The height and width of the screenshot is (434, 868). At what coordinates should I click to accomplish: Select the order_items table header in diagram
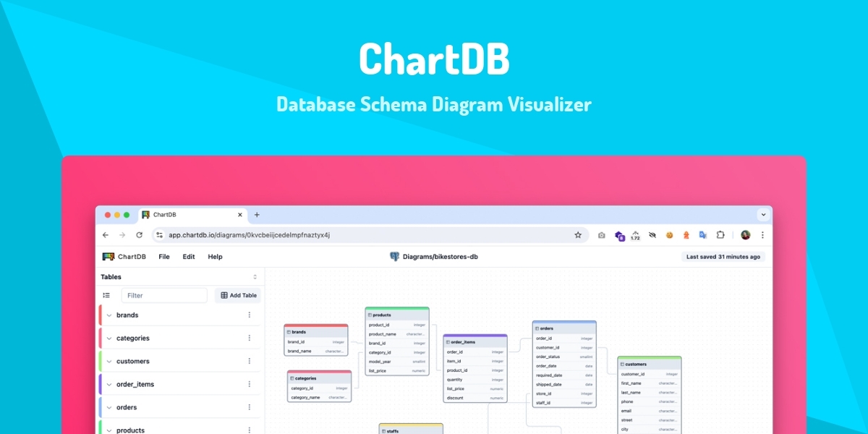pos(475,342)
